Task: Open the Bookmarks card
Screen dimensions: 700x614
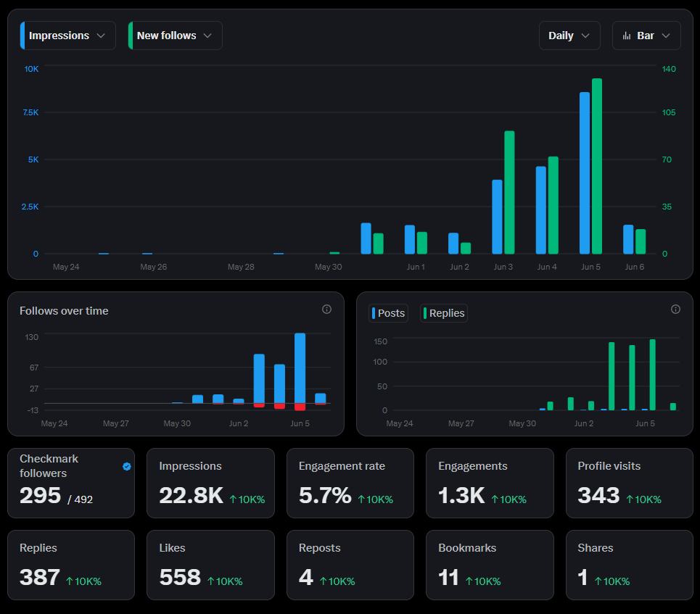Action: 490,565
